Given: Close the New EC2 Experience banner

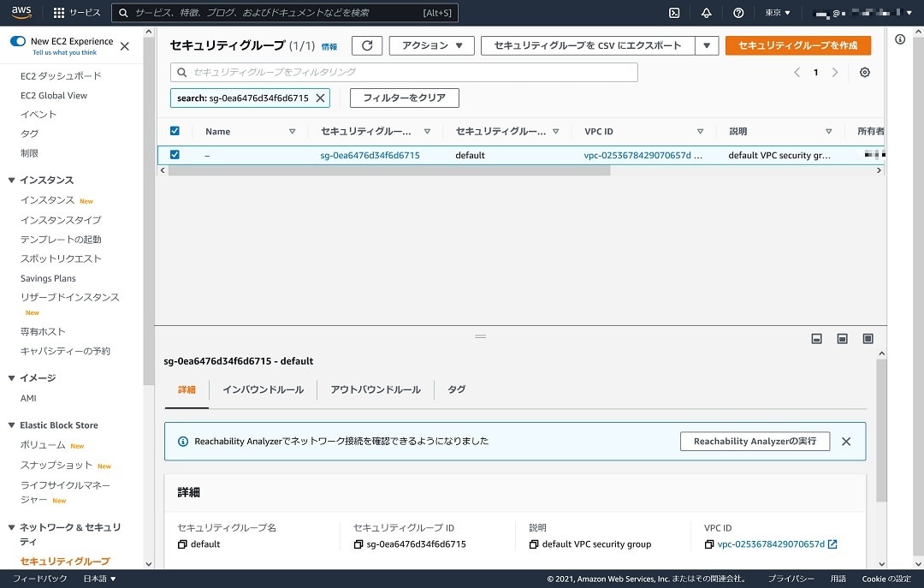Looking at the screenshot, I should (x=124, y=46).
